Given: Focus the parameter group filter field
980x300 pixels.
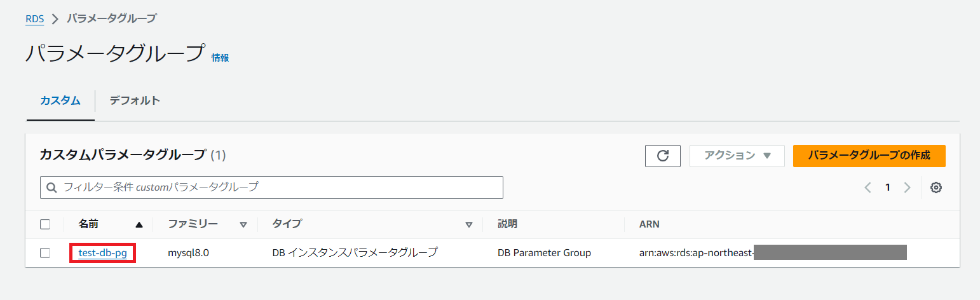Looking at the screenshot, I should click(280, 187).
